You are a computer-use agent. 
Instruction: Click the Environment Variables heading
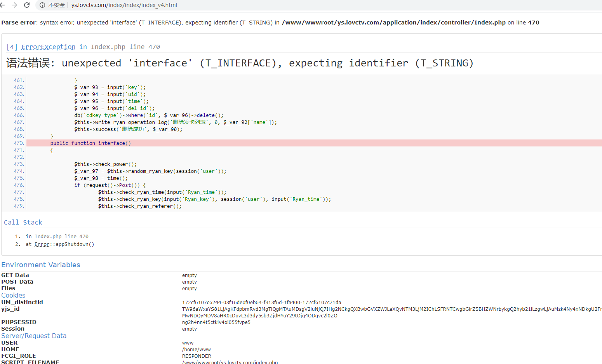coord(40,265)
